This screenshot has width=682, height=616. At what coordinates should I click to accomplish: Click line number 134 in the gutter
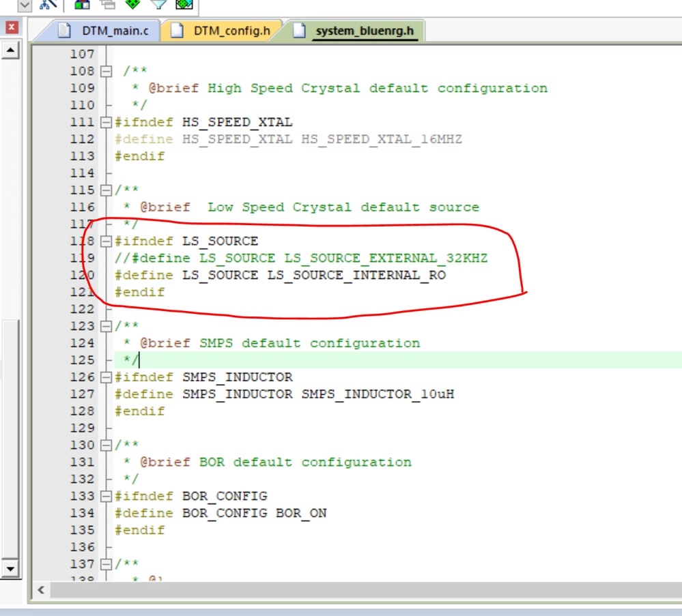[x=82, y=514]
